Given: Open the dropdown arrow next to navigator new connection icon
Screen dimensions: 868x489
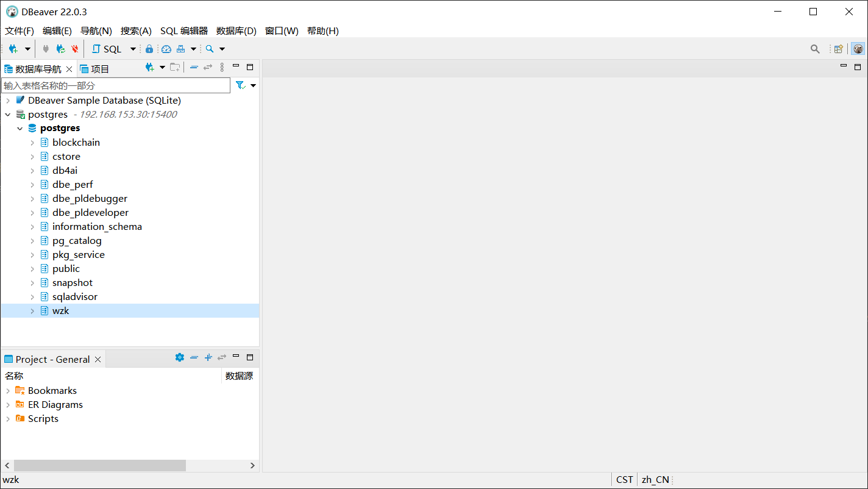Looking at the screenshot, I should (x=162, y=67).
